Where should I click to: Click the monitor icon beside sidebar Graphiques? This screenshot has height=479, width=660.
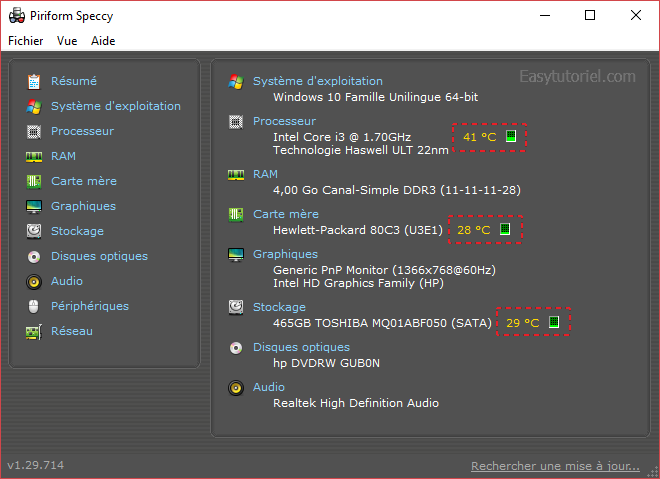coord(34,207)
